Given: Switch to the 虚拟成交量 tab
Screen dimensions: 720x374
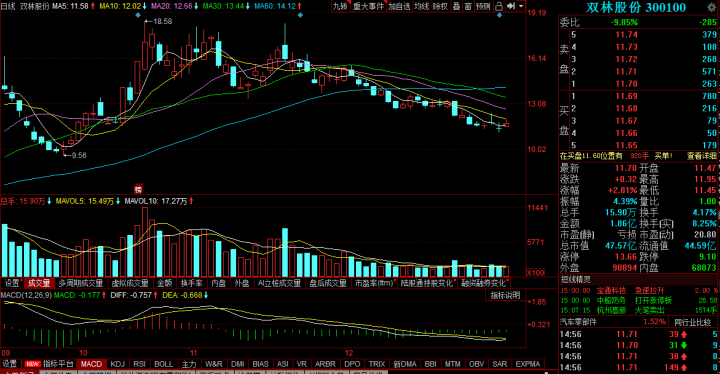Looking at the screenshot, I should [130, 283].
